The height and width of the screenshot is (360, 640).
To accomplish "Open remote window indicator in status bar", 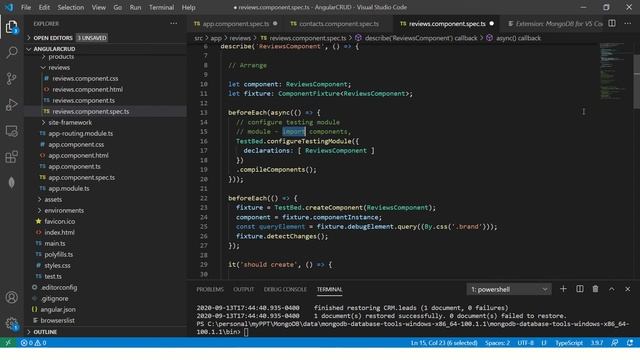I will click(x=8, y=342).
